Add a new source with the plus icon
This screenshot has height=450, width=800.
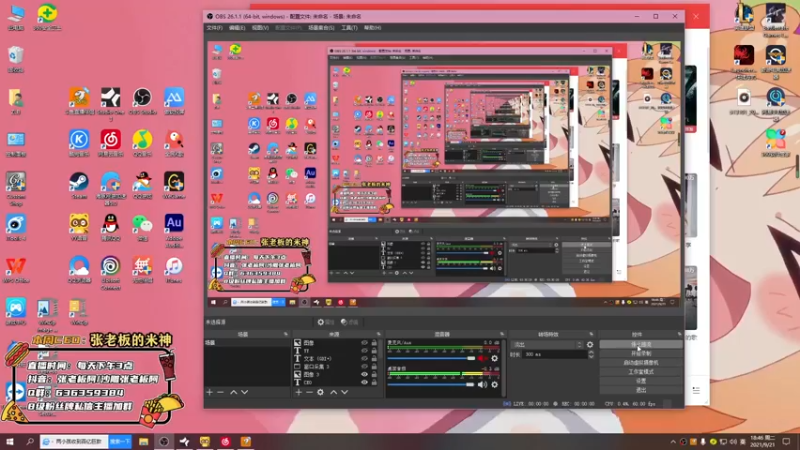tap(298, 392)
